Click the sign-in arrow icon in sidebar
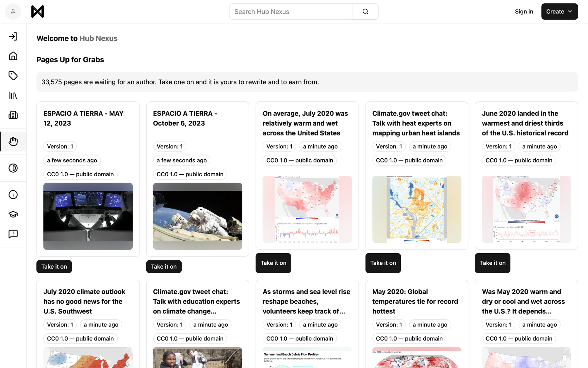The image size is (588, 368). pyautogui.click(x=13, y=36)
